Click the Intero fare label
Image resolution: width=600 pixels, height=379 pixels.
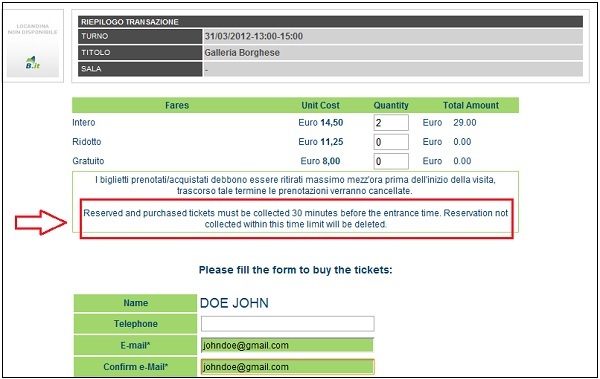[84, 123]
